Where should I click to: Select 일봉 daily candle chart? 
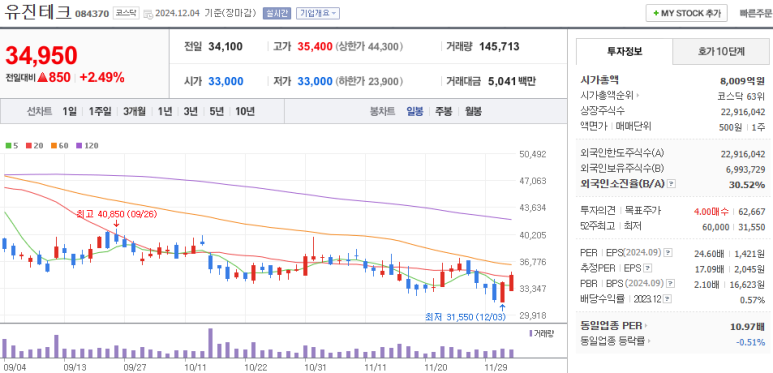pyautogui.click(x=415, y=111)
